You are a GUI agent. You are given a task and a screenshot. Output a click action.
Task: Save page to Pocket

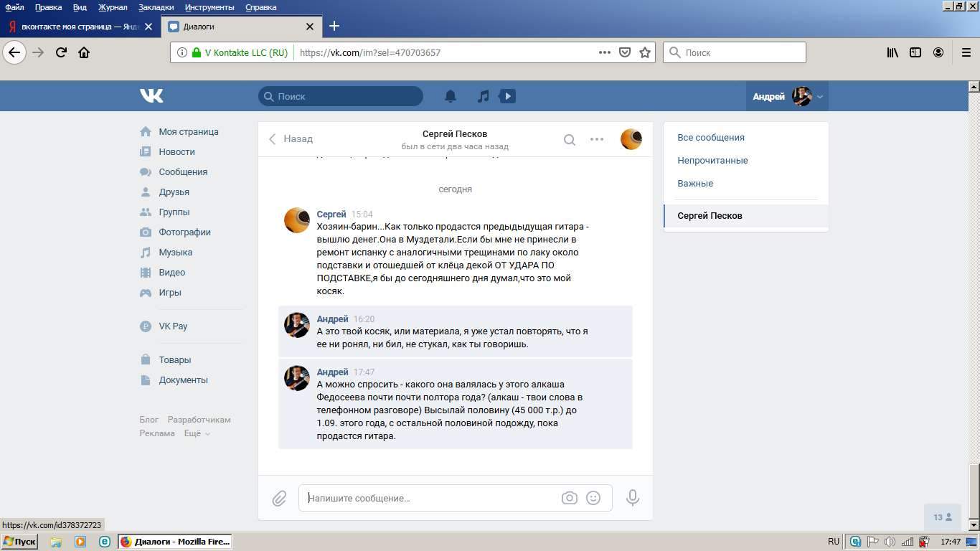(625, 52)
